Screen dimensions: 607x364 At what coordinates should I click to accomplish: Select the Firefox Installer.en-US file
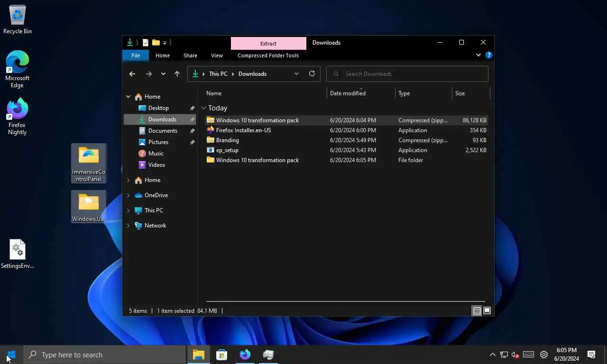tap(347, 130)
